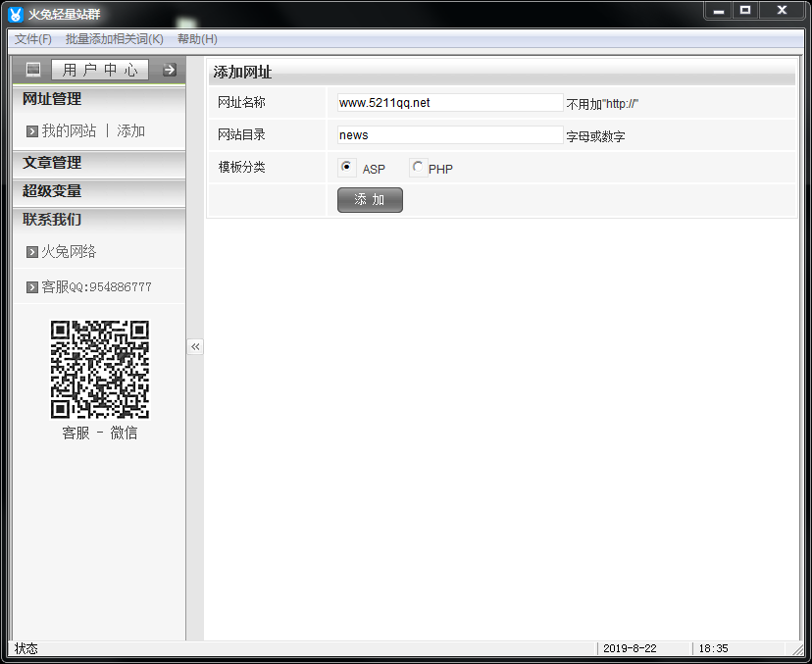Open 我的网站 in the sidebar
The image size is (812, 664).
(x=69, y=130)
